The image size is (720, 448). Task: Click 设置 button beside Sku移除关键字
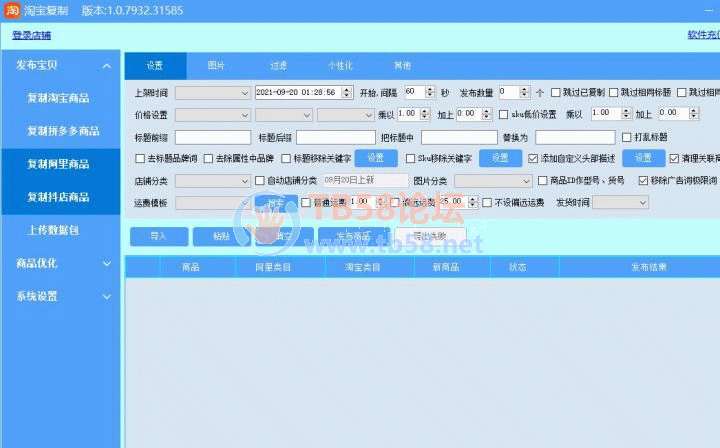point(501,158)
